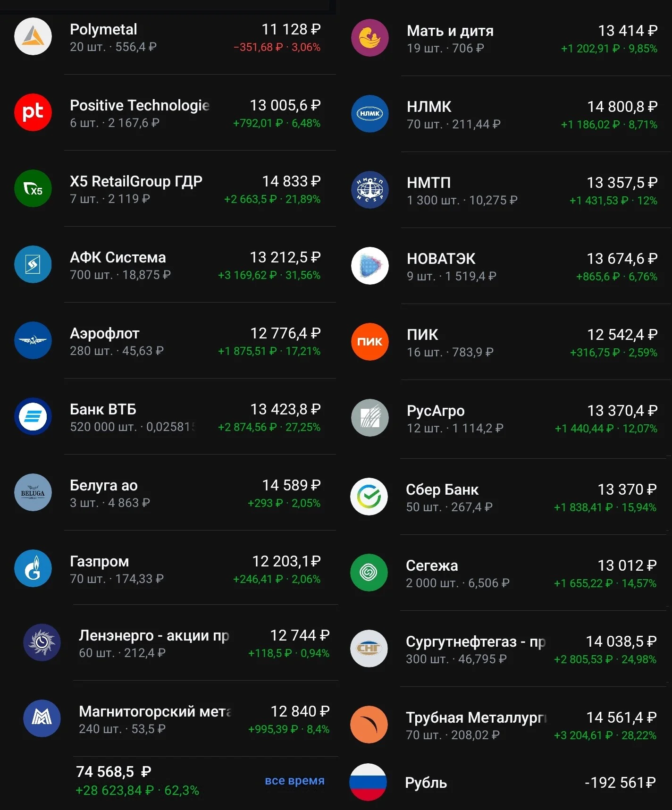Tap the Трубная Металлургическая orange logo
Image resolution: width=672 pixels, height=810 pixels.
(369, 725)
